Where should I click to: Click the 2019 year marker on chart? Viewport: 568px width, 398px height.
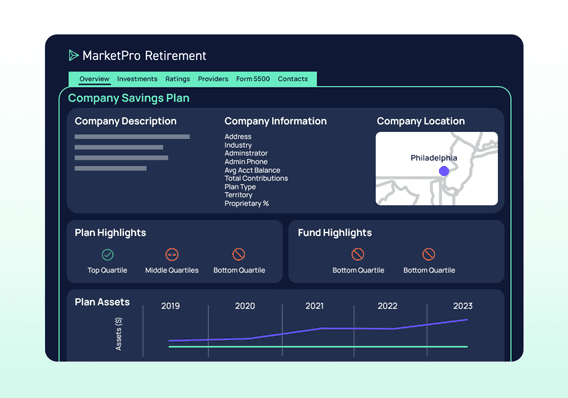click(x=170, y=306)
